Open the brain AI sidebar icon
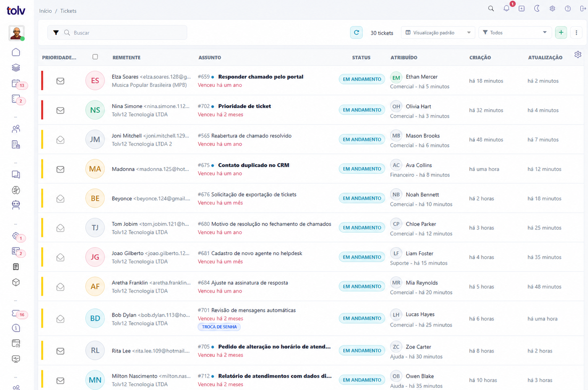The image size is (588, 390). [16, 190]
